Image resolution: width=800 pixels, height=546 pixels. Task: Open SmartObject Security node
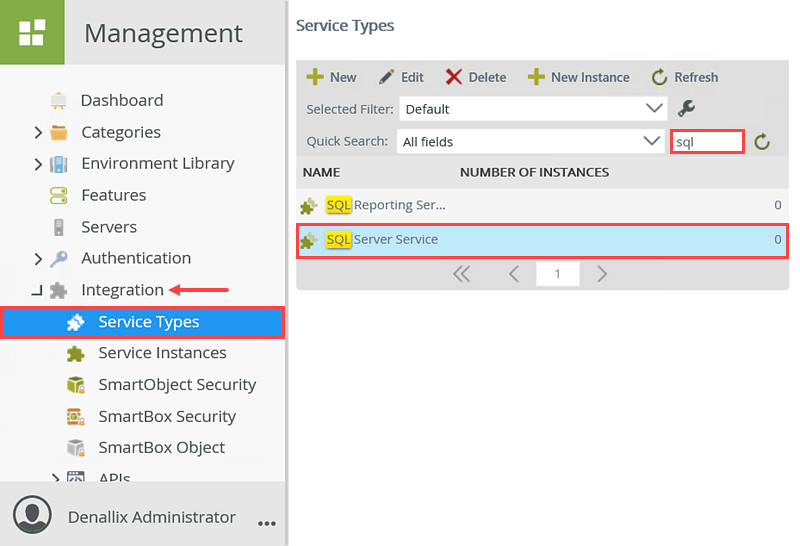[x=176, y=385]
